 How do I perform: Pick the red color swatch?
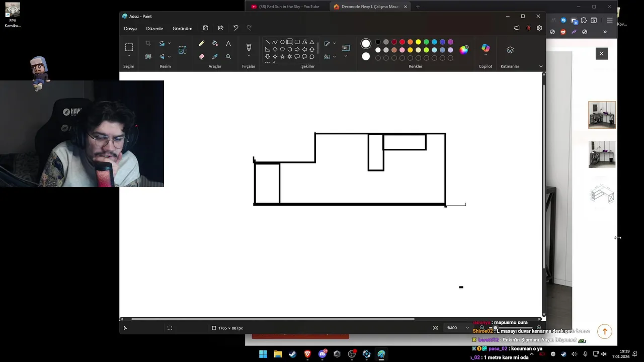pyautogui.click(x=402, y=42)
